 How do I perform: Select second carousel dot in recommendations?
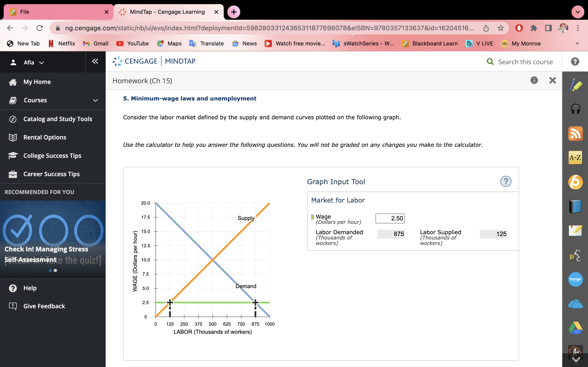(x=55, y=270)
